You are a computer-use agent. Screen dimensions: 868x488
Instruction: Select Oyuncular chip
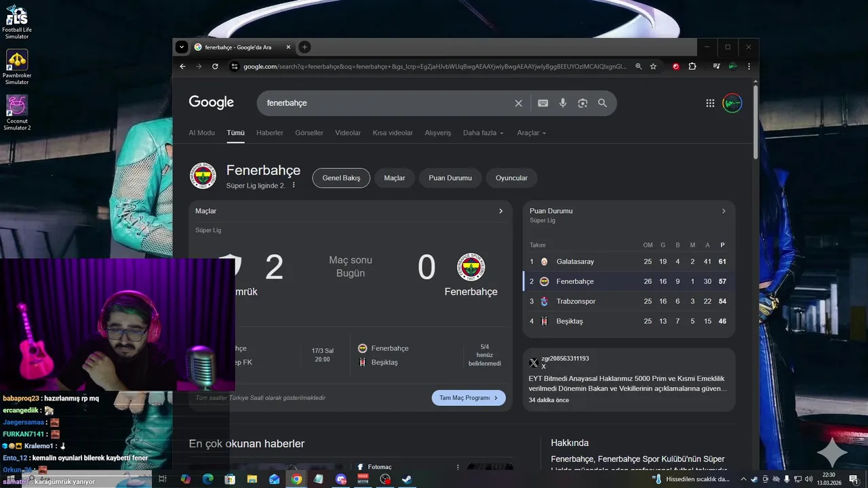click(x=511, y=178)
